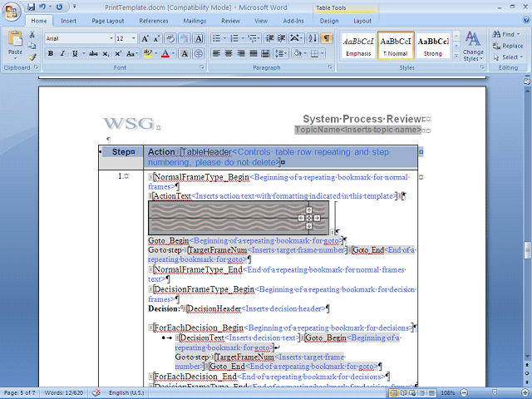The width and height of the screenshot is (532, 399).
Task: Expand the styles gallery
Action: click(456, 56)
